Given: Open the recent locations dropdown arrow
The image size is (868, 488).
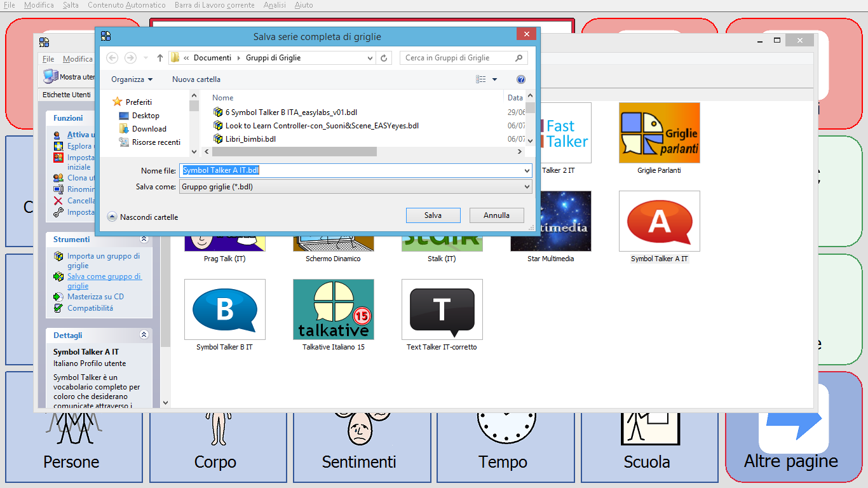Looking at the screenshot, I should [146, 58].
